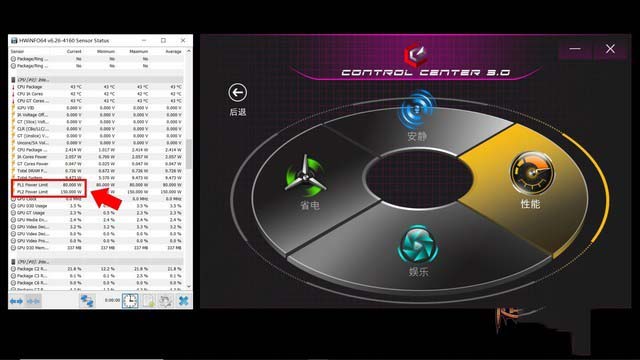This screenshot has width=640, height=360.
Task: Click the Minimum column header
Action: click(106, 51)
